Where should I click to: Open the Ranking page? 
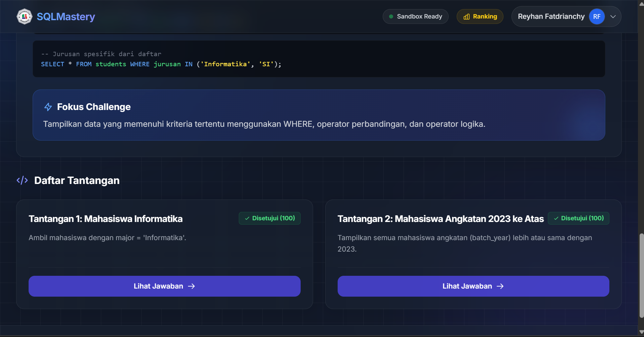[x=480, y=16]
